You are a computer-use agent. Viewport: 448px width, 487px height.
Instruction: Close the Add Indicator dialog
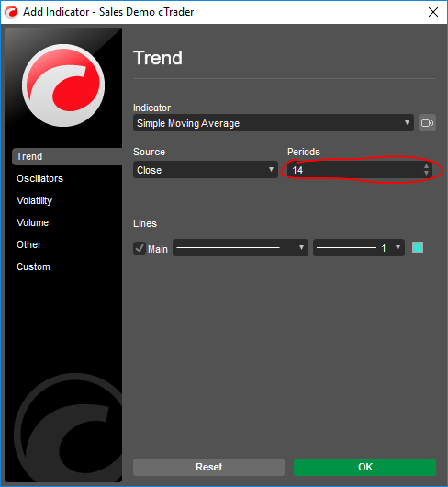(x=433, y=12)
